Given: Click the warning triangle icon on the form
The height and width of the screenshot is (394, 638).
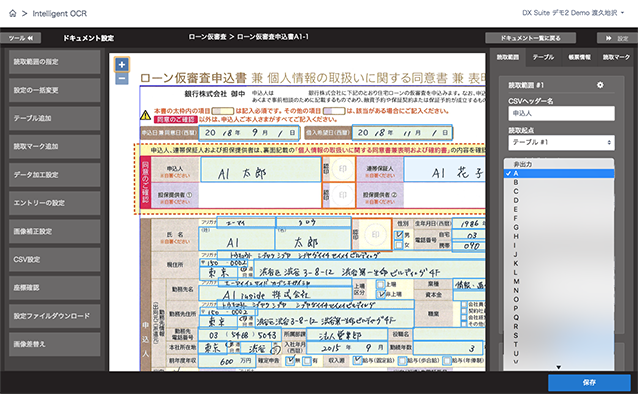Looking at the screenshot, I should pos(145,115).
